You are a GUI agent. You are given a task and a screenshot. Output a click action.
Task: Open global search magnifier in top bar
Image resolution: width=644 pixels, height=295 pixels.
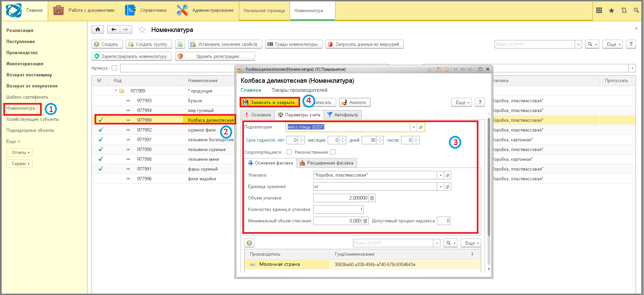[x=636, y=10]
